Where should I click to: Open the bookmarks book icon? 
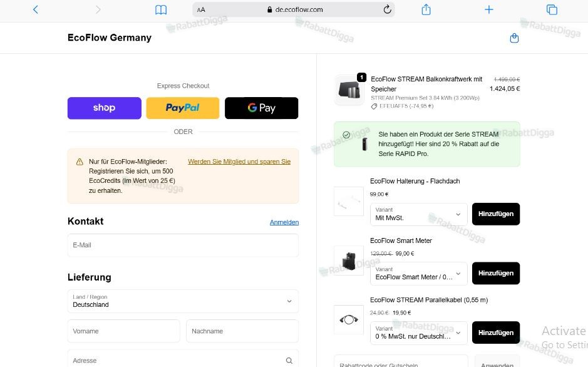point(161,10)
